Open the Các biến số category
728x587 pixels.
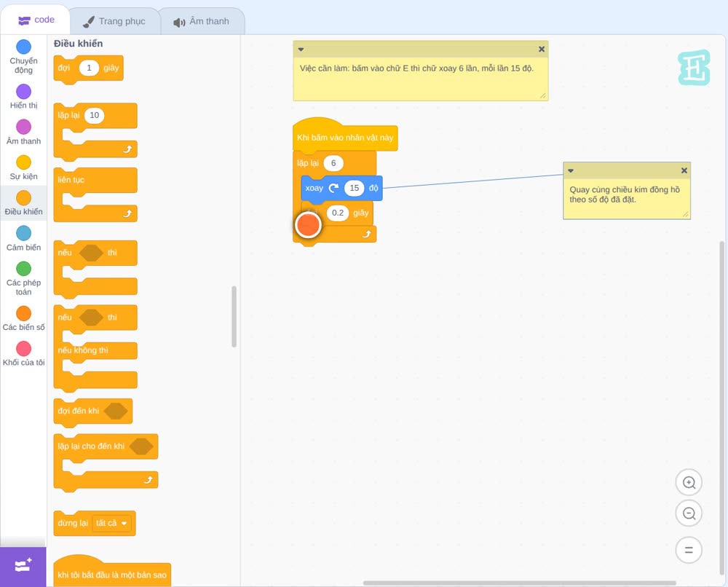23,318
